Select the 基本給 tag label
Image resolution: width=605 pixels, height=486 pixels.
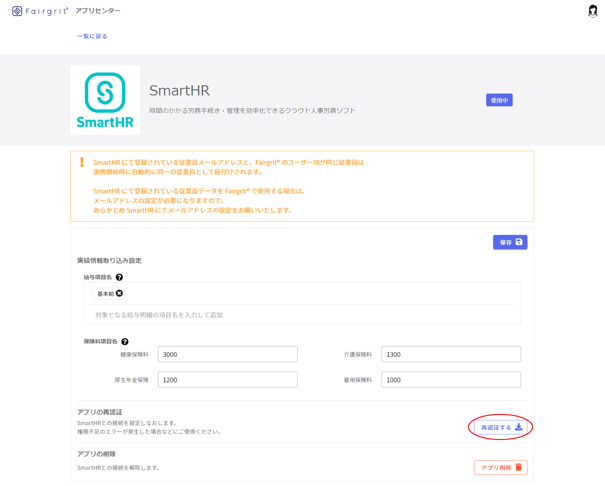(x=105, y=294)
